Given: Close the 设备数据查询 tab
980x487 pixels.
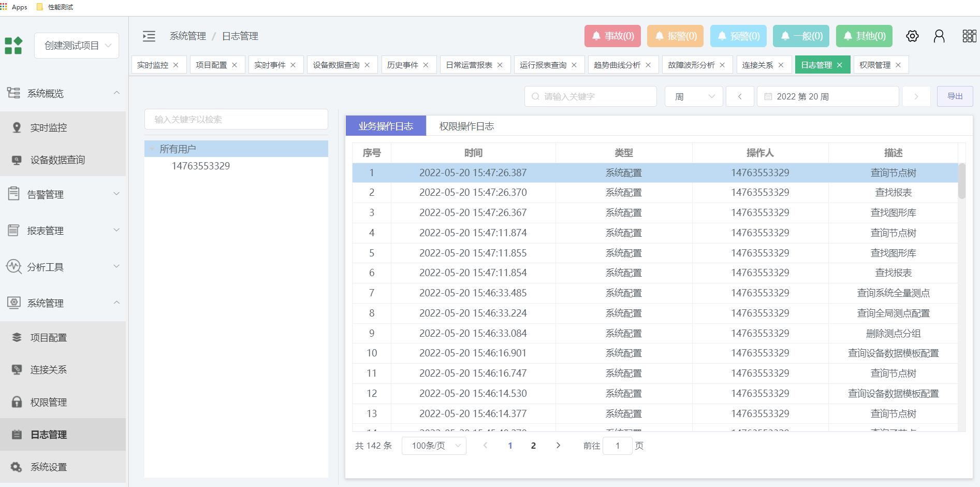Looking at the screenshot, I should (x=367, y=65).
